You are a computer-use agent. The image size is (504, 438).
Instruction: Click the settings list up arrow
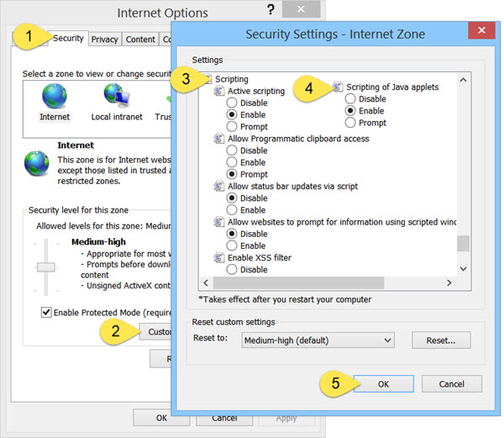click(463, 80)
